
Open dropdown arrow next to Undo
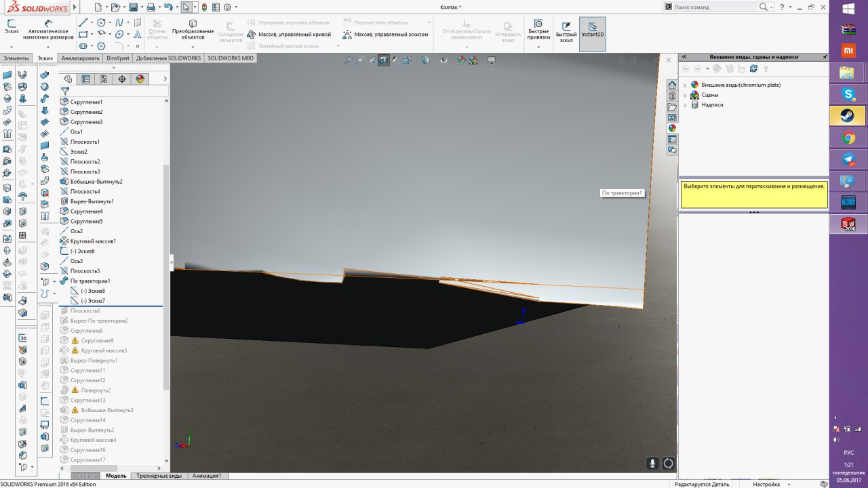click(x=177, y=7)
